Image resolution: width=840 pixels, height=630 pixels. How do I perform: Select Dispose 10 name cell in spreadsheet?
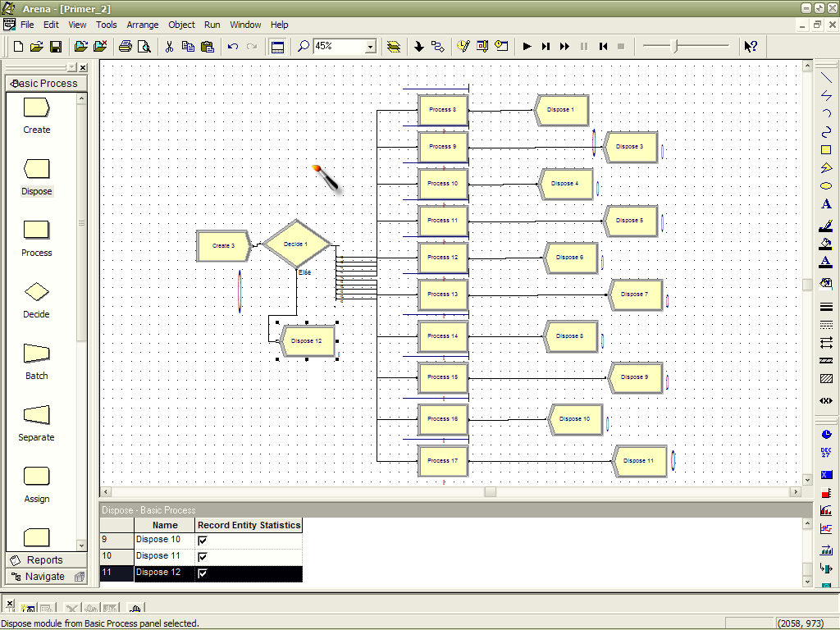click(164, 540)
